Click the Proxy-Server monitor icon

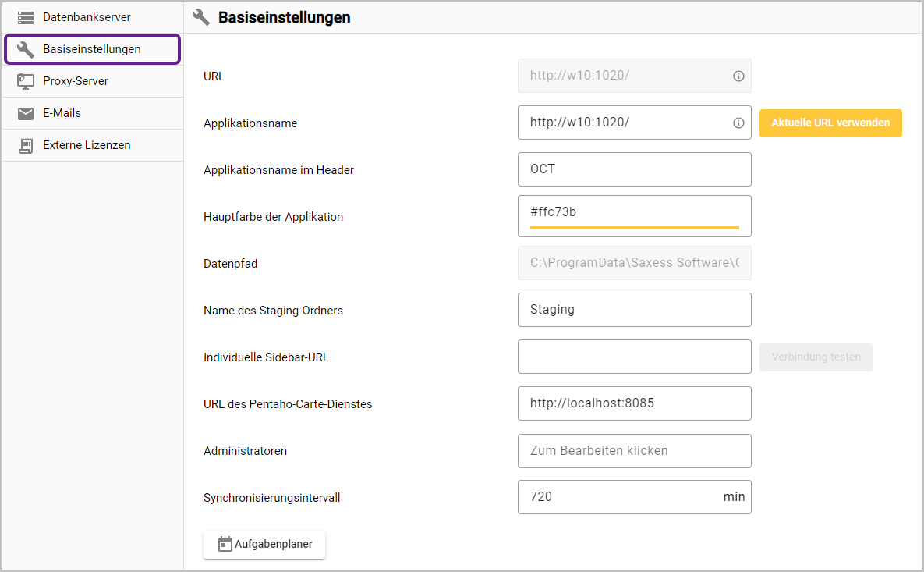coord(26,81)
